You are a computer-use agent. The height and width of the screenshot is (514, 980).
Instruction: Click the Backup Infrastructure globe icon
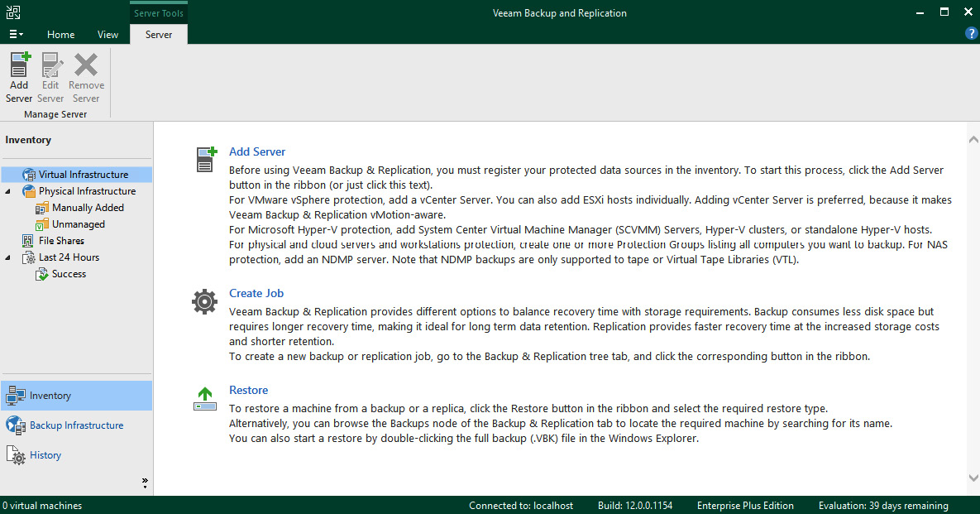pyautogui.click(x=16, y=425)
